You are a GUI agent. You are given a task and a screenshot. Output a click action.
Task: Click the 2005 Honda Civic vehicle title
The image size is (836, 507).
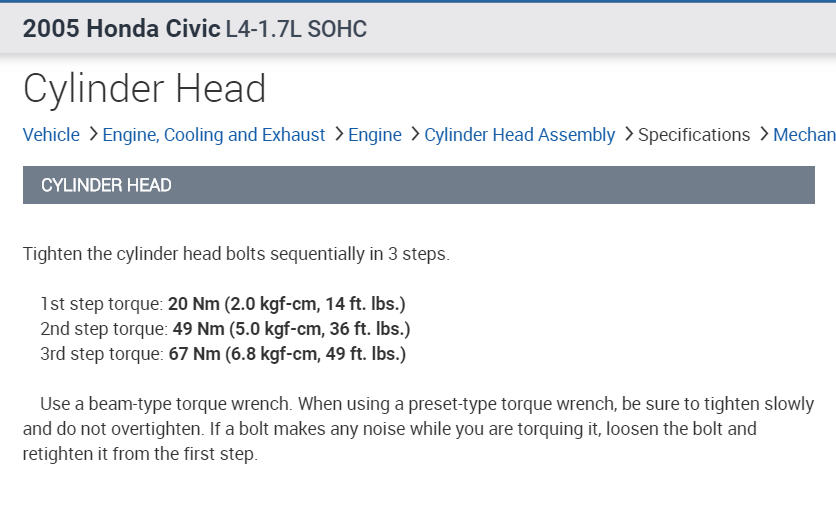(121, 29)
